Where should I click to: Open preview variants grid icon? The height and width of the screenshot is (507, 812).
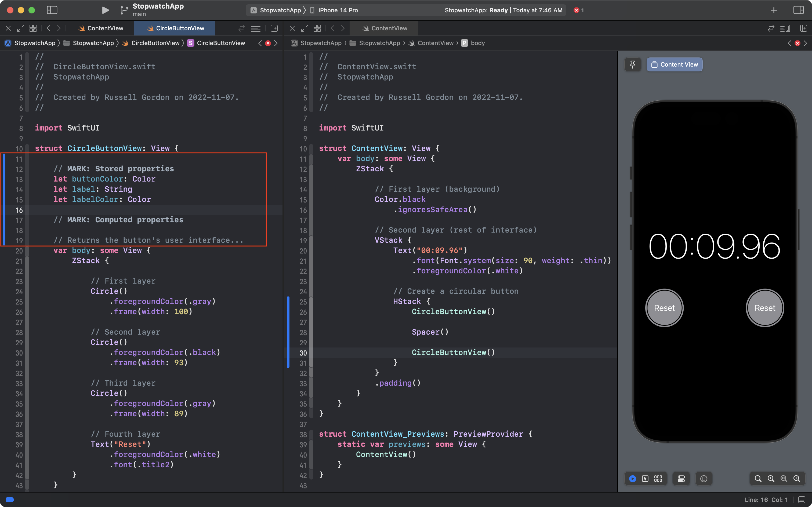coord(658,479)
